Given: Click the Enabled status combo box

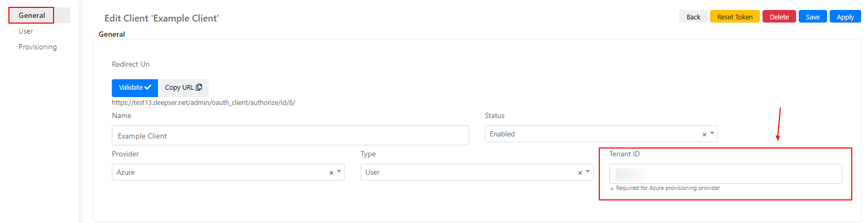Looking at the screenshot, I should [601, 134].
